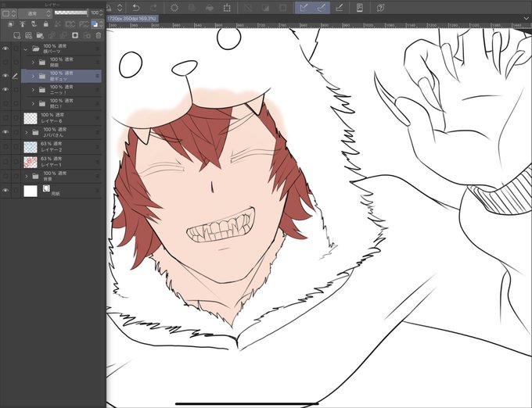Select the レイヤー 6 thumbnail
The height and width of the screenshot is (408, 532).
[x=31, y=118]
